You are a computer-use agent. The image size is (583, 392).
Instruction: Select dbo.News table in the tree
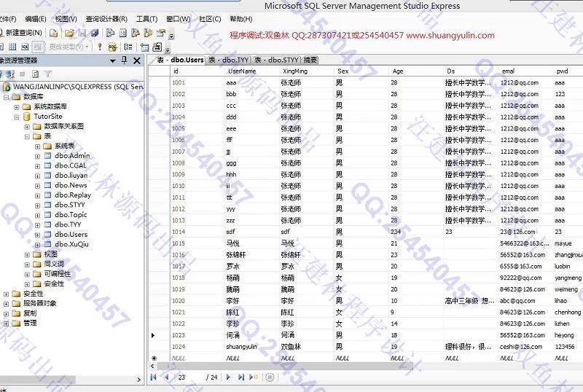click(x=71, y=185)
